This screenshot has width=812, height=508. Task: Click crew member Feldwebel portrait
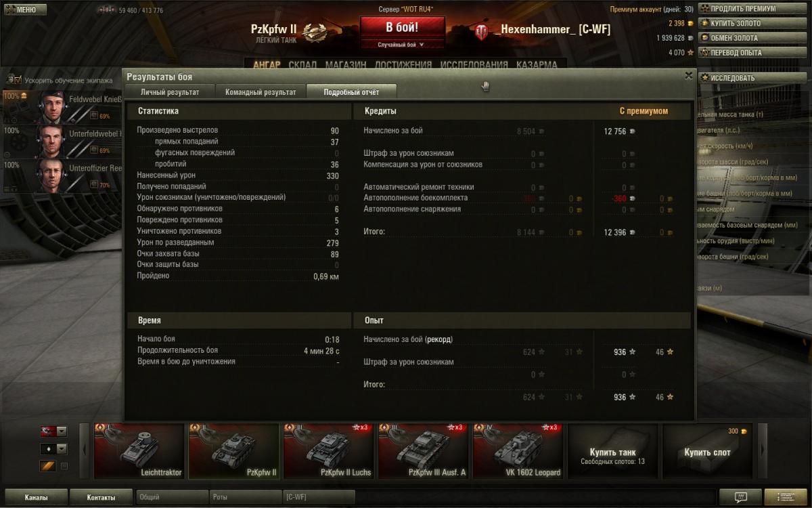[50, 106]
